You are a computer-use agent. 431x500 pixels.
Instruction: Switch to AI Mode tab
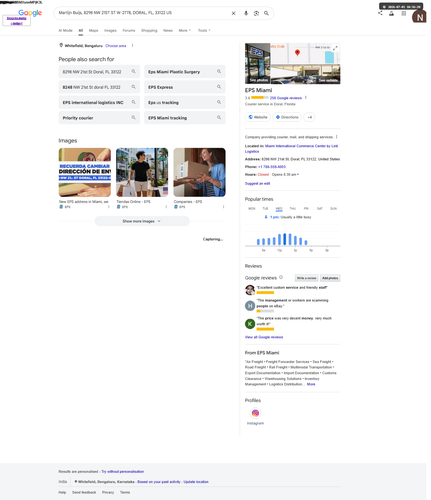click(x=65, y=30)
